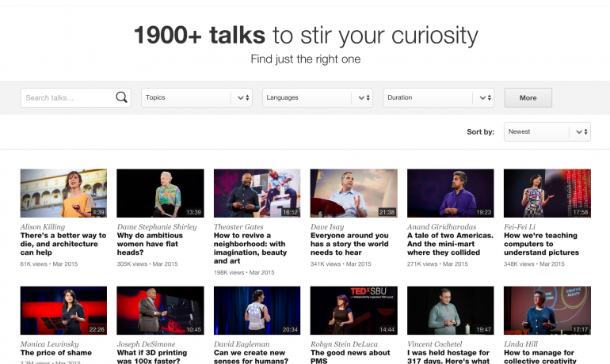Click '198K views • Mar 2015' text

(x=244, y=272)
